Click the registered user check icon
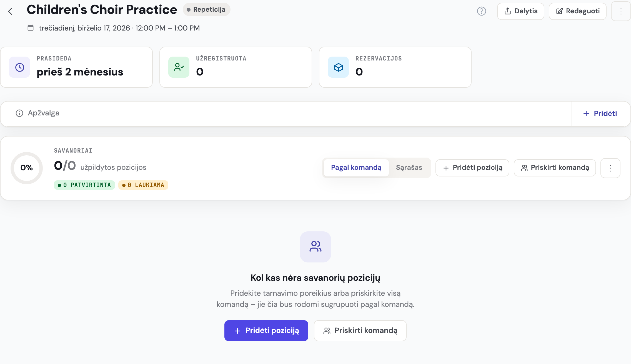Image resolution: width=631 pixels, height=364 pixels. tap(179, 67)
